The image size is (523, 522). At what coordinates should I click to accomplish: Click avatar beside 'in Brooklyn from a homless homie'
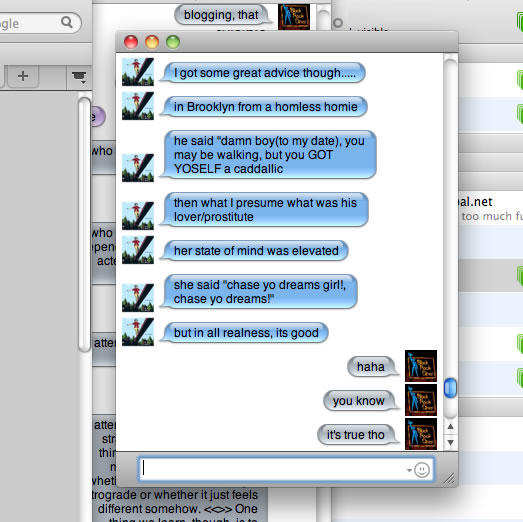(x=138, y=106)
